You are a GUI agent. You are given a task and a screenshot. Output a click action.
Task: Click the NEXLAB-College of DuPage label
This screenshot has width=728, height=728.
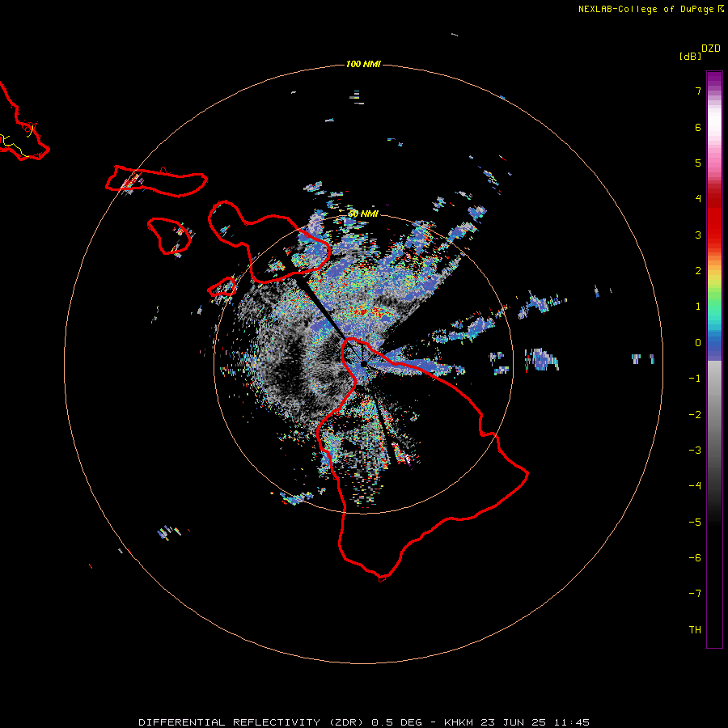(651, 9)
